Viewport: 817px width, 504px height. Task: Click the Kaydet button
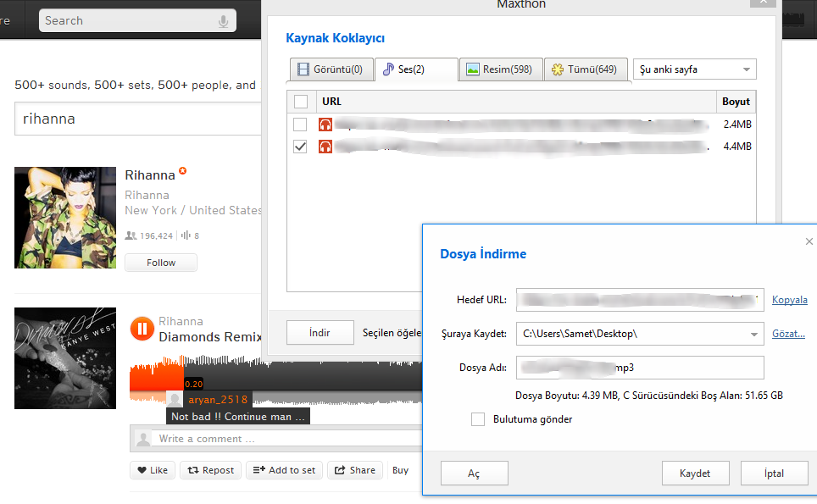pyautogui.click(x=695, y=474)
